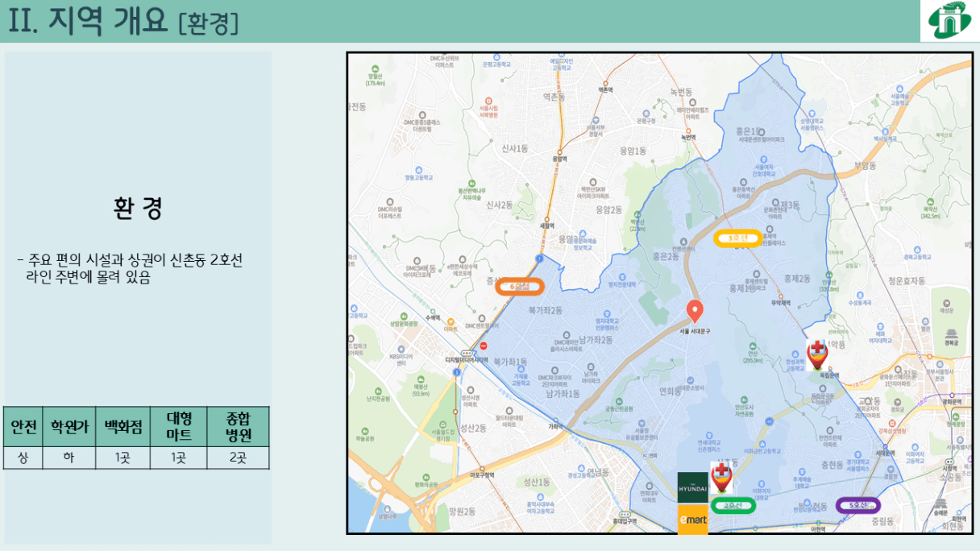980x551 pixels.
Task: Click the 성산1동 map label
Action: (x=536, y=482)
